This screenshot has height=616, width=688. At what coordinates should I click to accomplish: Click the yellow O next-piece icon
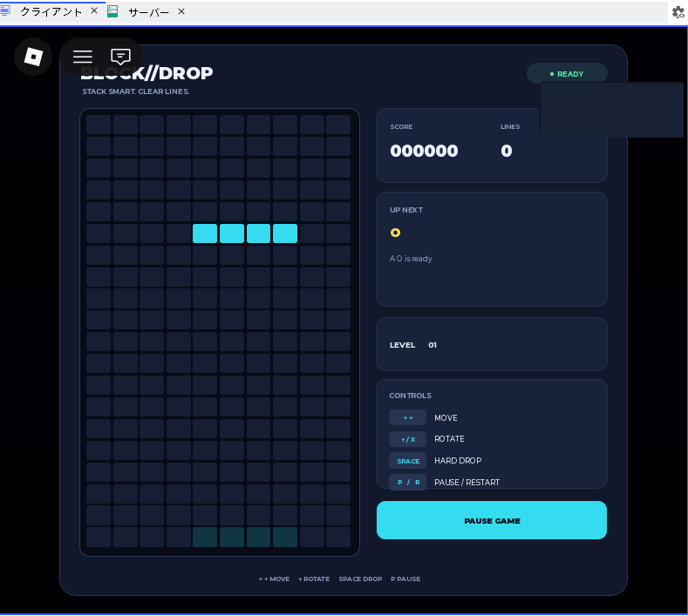click(x=395, y=233)
